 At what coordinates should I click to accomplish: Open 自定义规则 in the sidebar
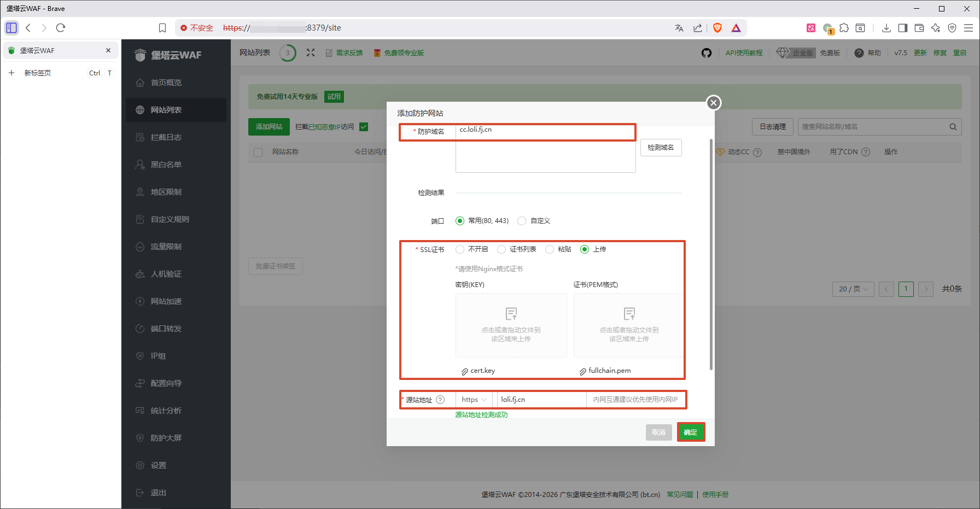coord(176,219)
